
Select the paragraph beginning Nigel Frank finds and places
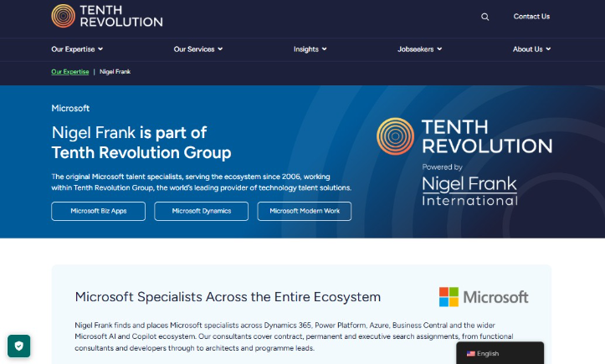tap(294, 336)
